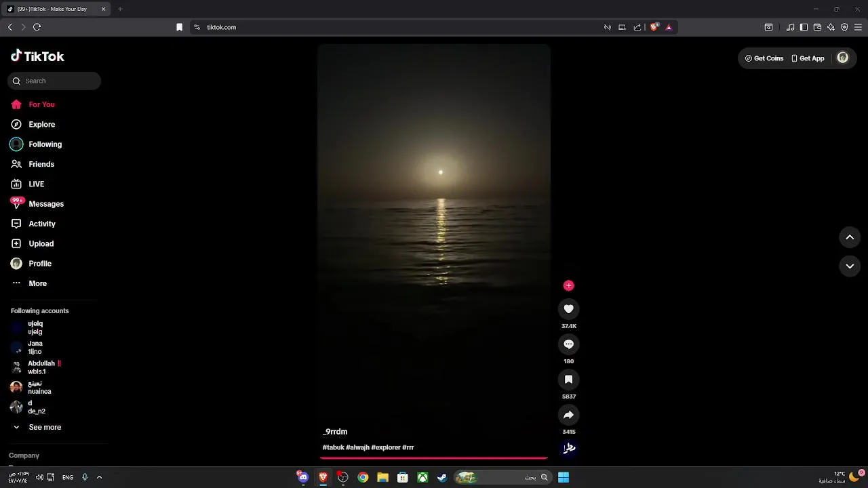Click the #explorer hashtag
868x488 pixels.
click(x=386, y=447)
